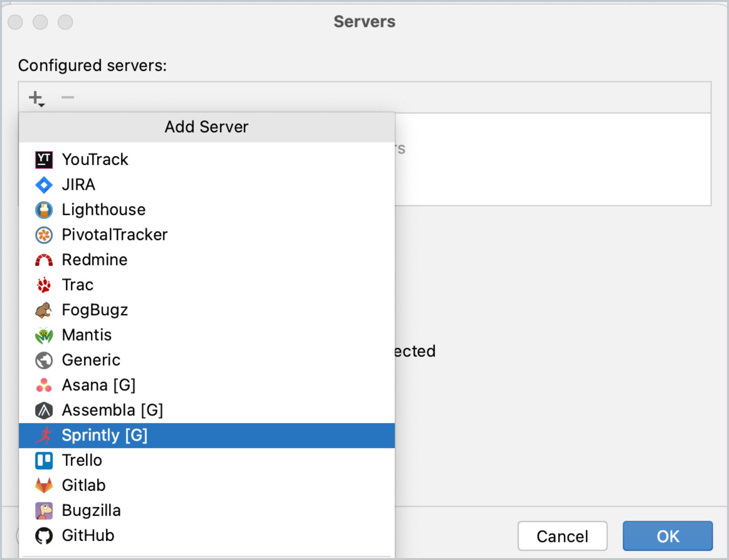729x560 pixels.
Task: Click the Generic globe icon
Action: (44, 360)
